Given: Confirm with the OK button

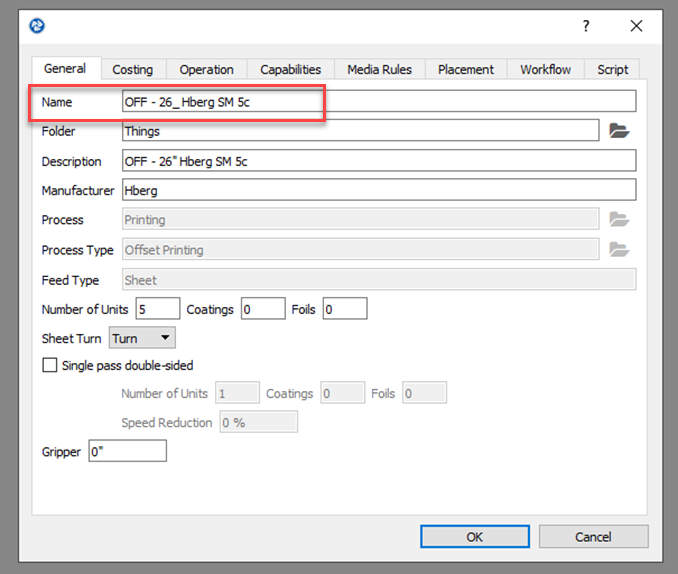Looking at the screenshot, I should coord(475,537).
